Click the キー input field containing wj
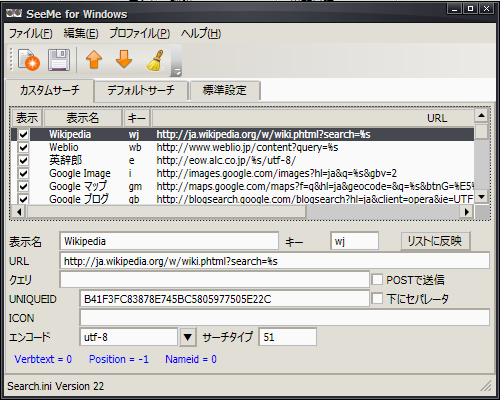Screen dimensions: 500x400 pyautogui.click(x=355, y=241)
